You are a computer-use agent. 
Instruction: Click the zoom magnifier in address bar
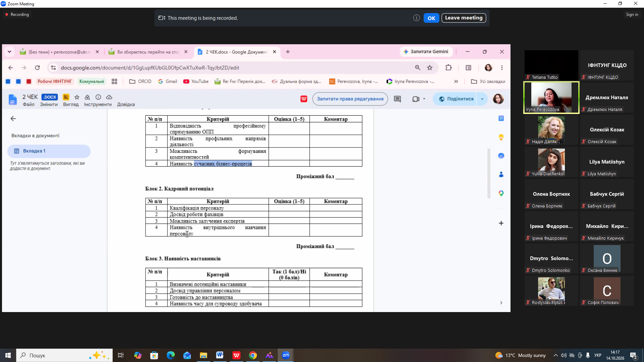tap(418, 68)
